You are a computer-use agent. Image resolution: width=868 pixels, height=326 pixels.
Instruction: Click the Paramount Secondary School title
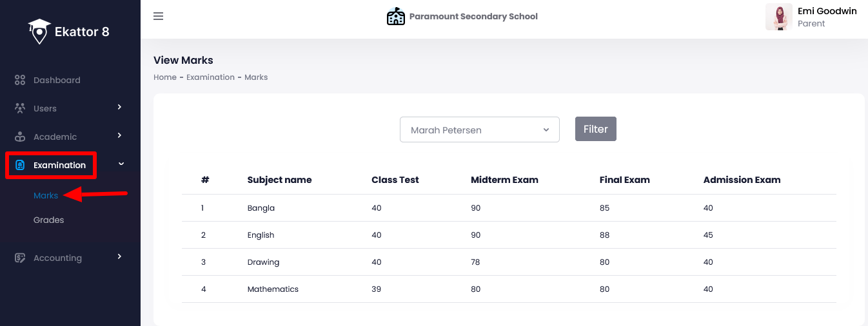coord(473,16)
